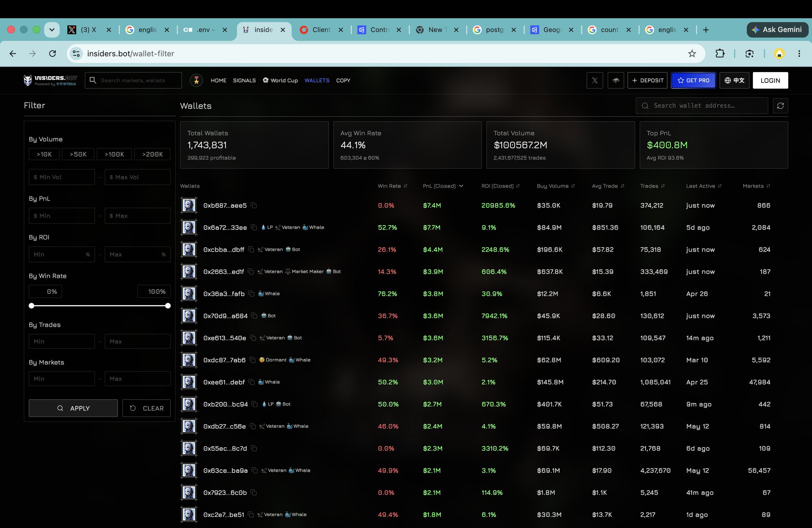Go back in browser history
This screenshot has width=812, height=528.
13,54
